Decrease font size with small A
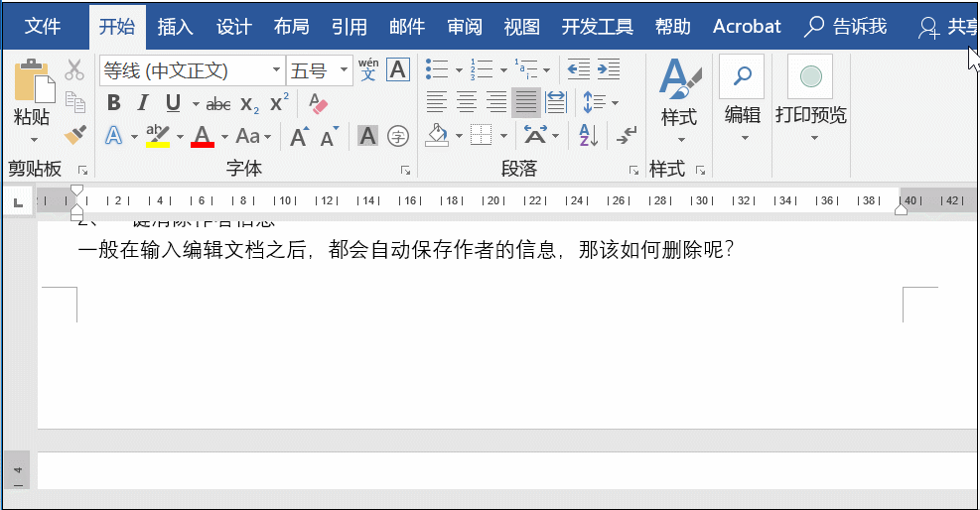This screenshot has height=510, width=980. click(330, 136)
